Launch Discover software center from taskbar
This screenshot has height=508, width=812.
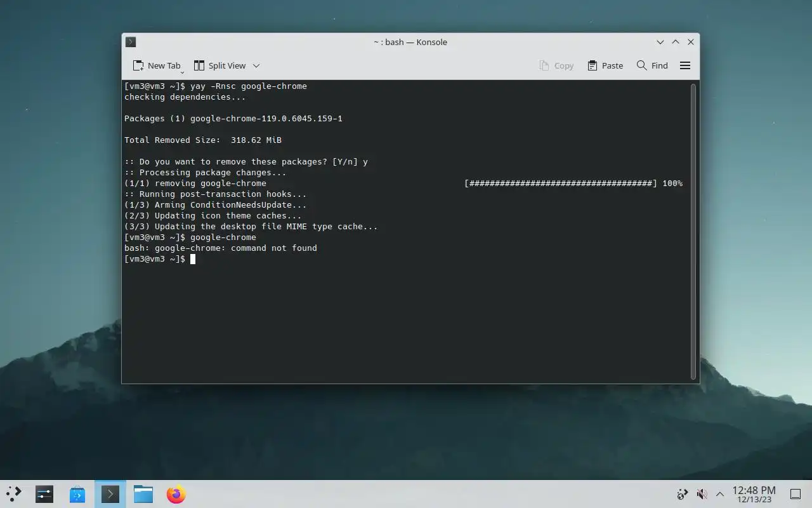click(77, 494)
